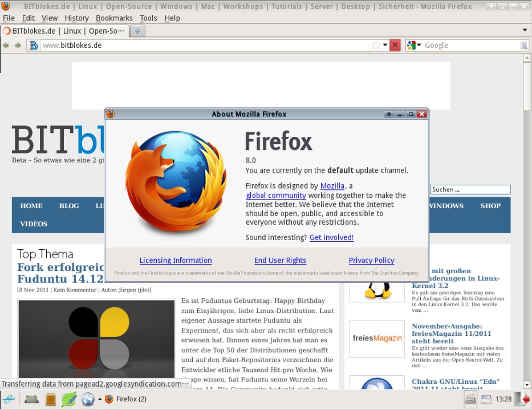The width and height of the screenshot is (532, 410).
Task: Click the Tux penguin thumbnail
Action: click(377, 290)
